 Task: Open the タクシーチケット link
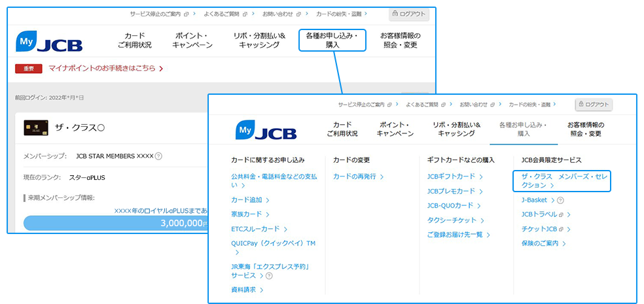[x=456, y=220]
